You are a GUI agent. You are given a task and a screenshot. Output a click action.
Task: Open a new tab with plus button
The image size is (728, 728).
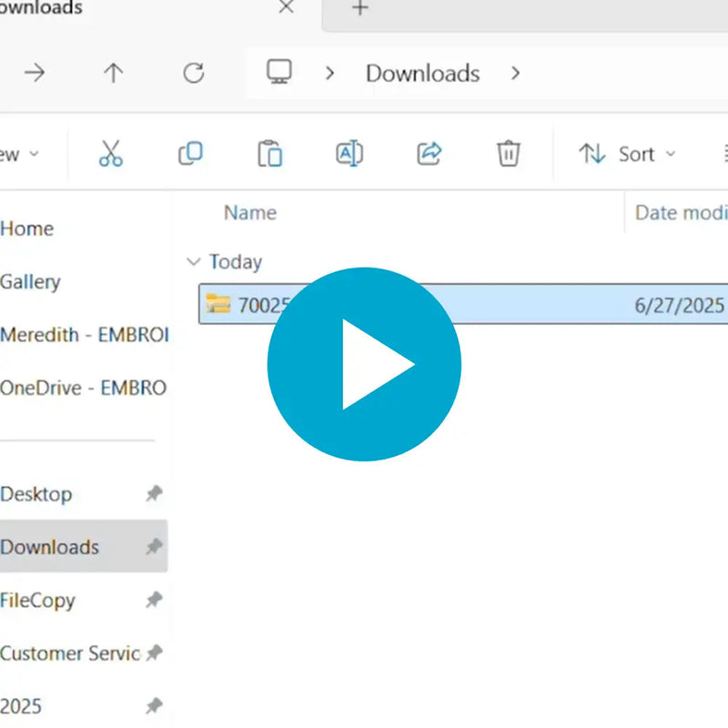[360, 8]
